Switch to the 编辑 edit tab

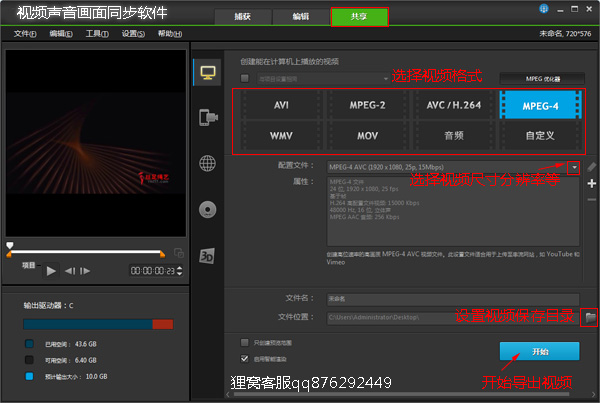point(301,16)
